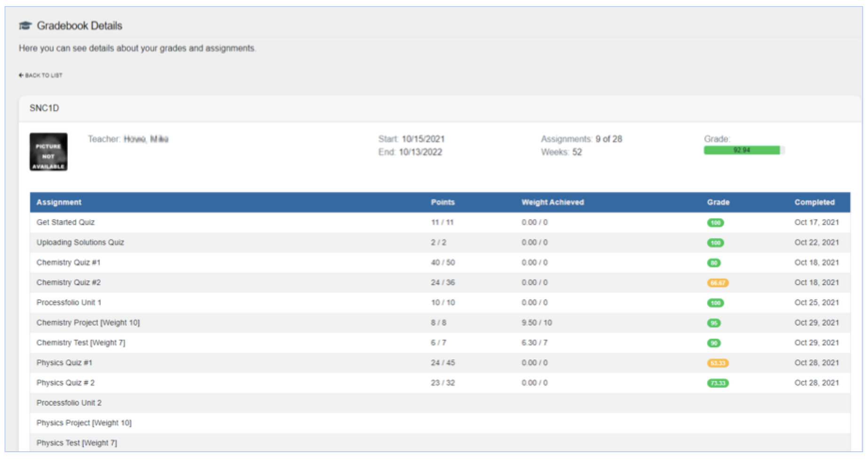Click the green 100 badge for Get Started Quiz
This screenshot has height=463, width=868.
[715, 223]
